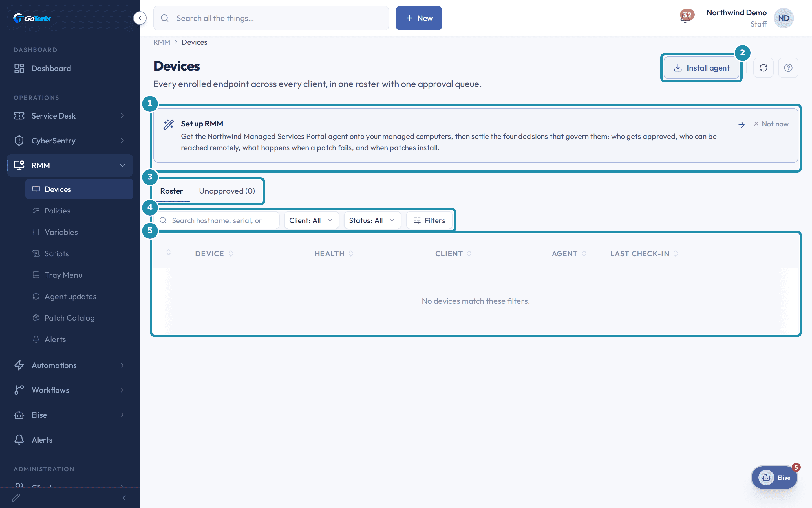Viewport: 812px width, 508px height.
Task: Expand the CyberSentry menu
Action: [x=70, y=141]
